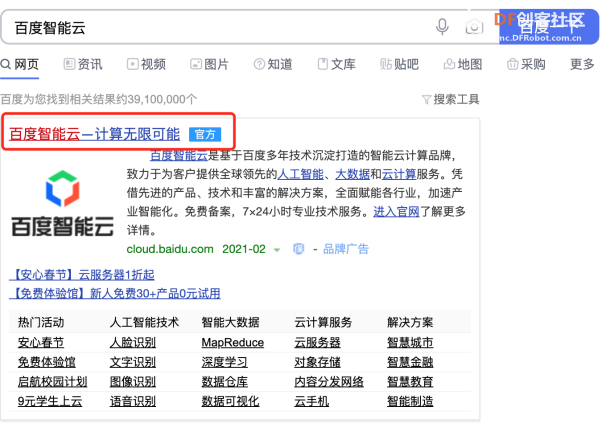Screen dimensions: 602x424
Task: Open the 图片 tab
Action: 209,64
